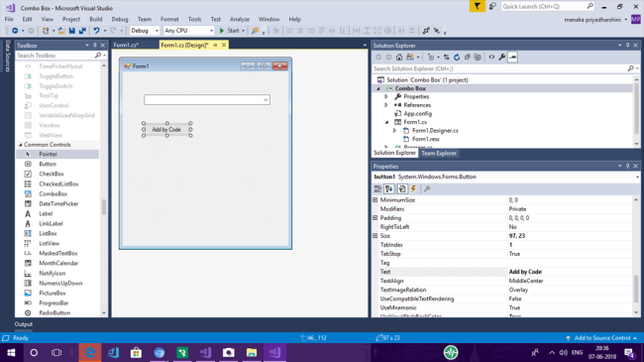Open the combo box dropdown on Form1
The image size is (644, 362).
(x=266, y=99)
